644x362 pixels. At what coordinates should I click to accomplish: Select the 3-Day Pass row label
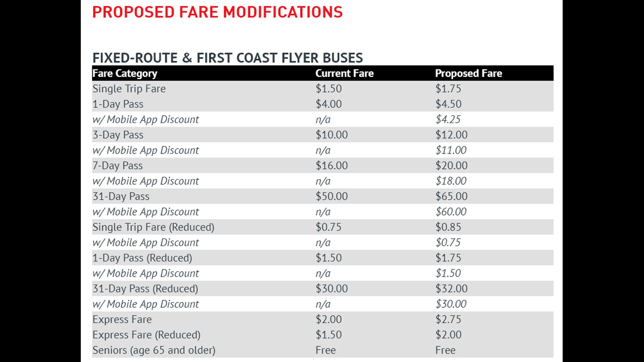(x=118, y=134)
